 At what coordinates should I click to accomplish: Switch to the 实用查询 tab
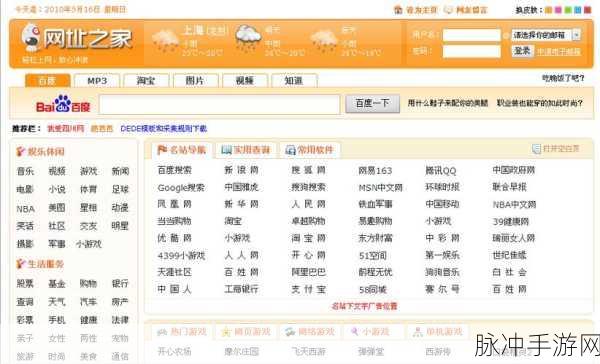coord(246,150)
